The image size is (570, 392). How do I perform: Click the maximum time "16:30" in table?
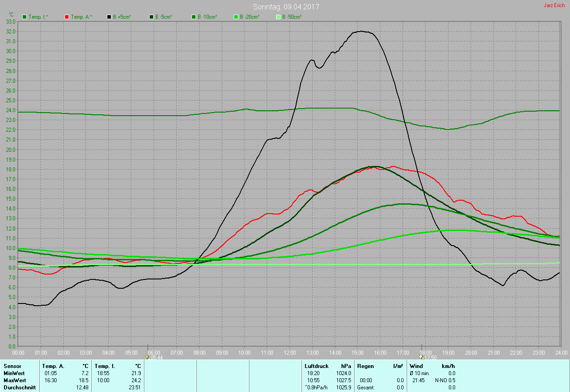tap(51, 380)
